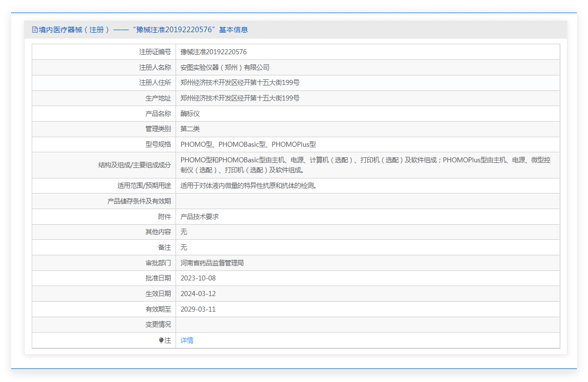The image size is (588, 382).
Task: Click the 生效日期 row label
Action: click(158, 294)
